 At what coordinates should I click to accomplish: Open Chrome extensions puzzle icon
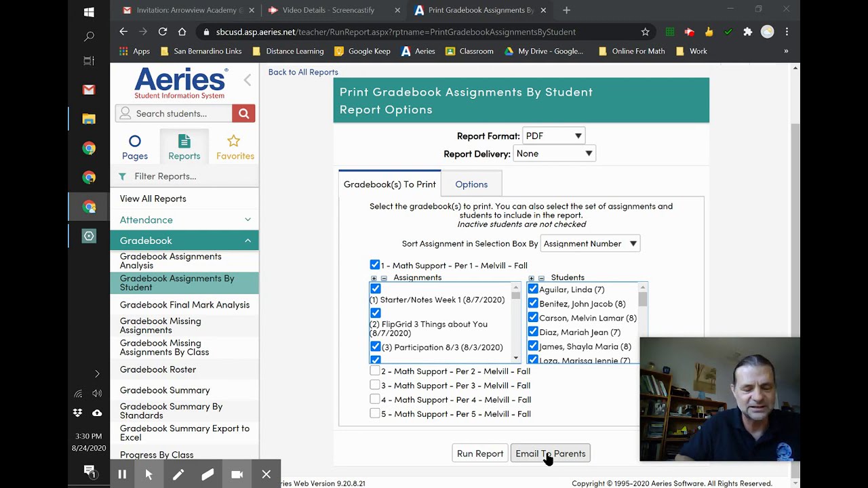click(x=748, y=32)
